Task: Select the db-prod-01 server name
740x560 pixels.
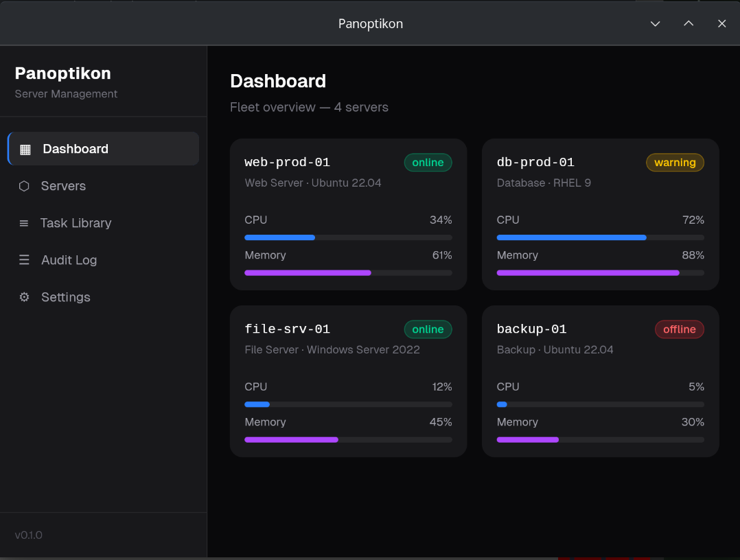Action: (x=535, y=162)
